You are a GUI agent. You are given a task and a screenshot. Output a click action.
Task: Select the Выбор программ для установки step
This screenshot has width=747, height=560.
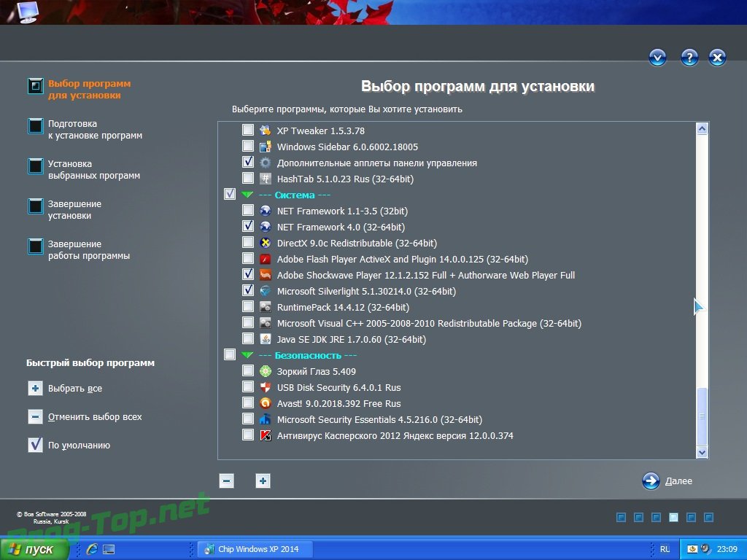tap(80, 89)
